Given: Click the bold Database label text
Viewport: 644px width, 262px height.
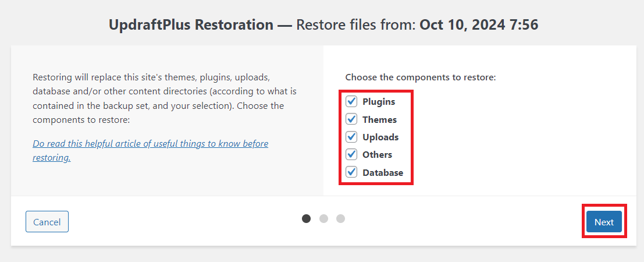Looking at the screenshot, I should tap(383, 172).
